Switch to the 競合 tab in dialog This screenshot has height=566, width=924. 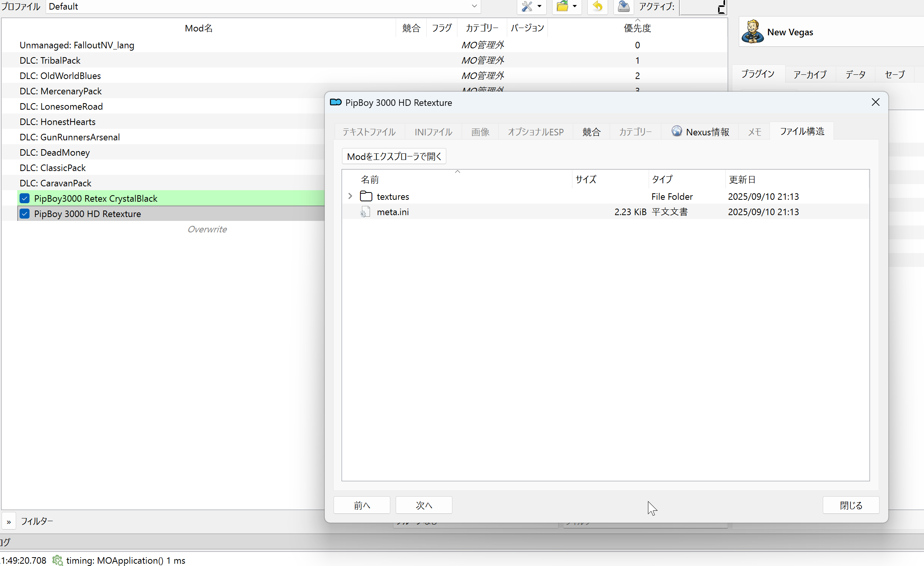point(591,132)
